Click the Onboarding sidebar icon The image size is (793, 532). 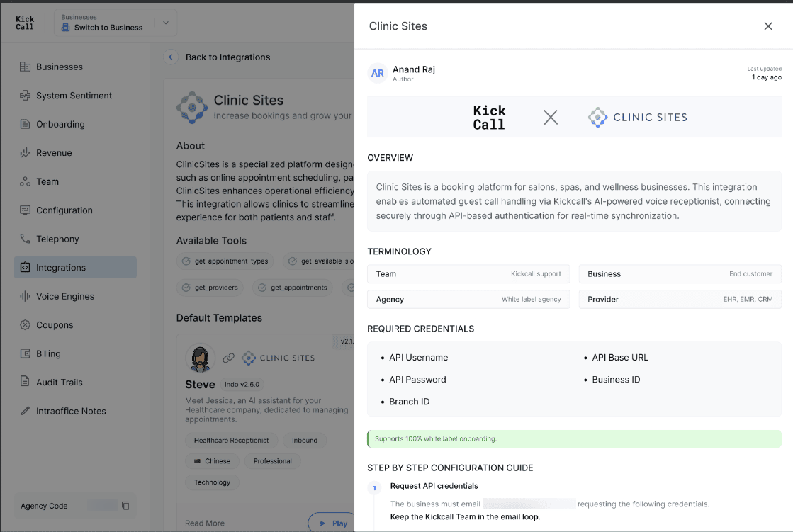point(25,124)
